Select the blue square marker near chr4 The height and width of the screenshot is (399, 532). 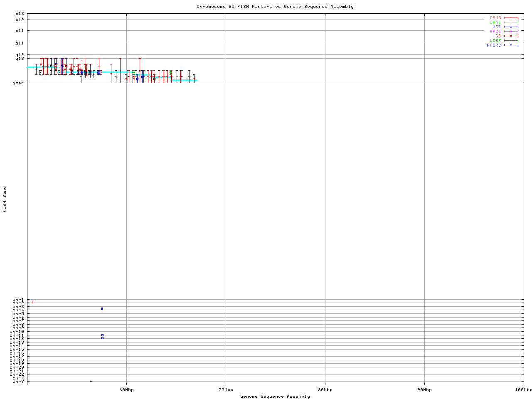[102, 309]
